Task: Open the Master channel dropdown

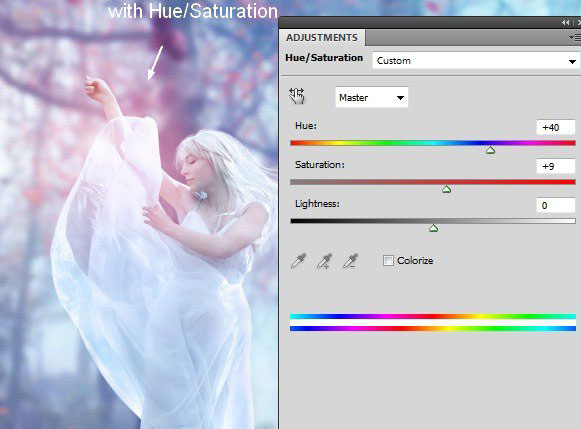Action: coord(372,97)
